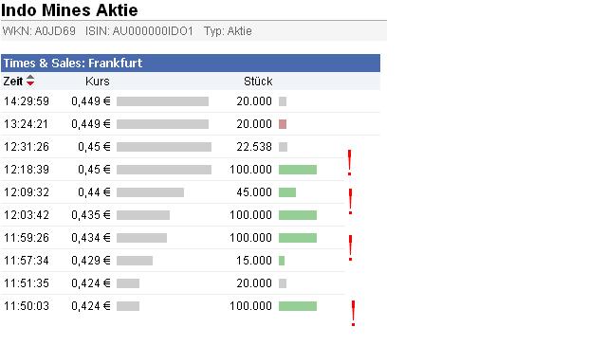Sort by Zeit using the arrow icon

tap(30, 81)
